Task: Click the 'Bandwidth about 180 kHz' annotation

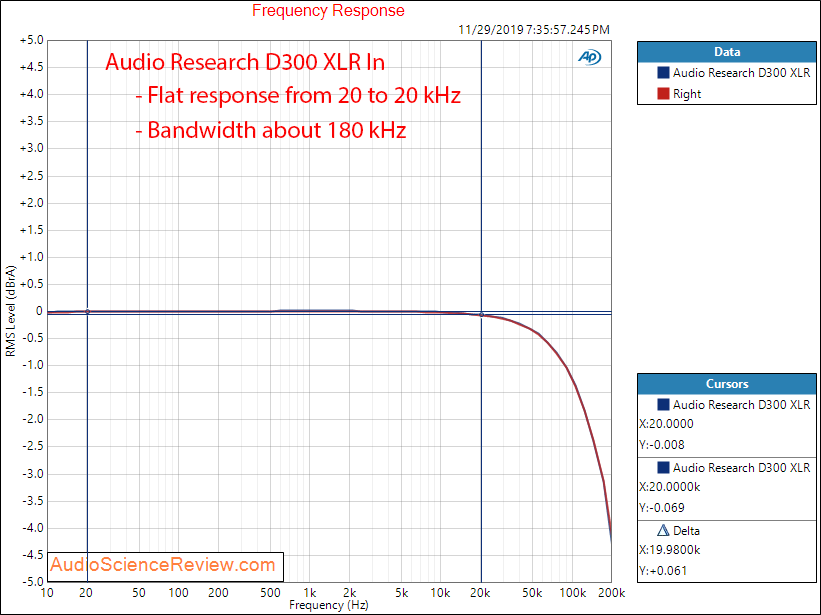Action: [271, 130]
